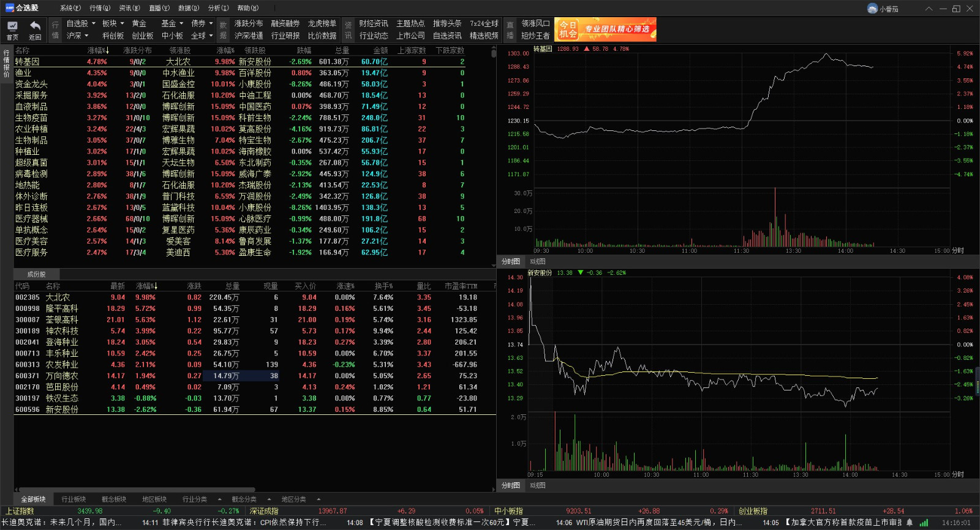This screenshot has height=530, width=980.
Task: Open the 创业板 market
Action: point(143,35)
